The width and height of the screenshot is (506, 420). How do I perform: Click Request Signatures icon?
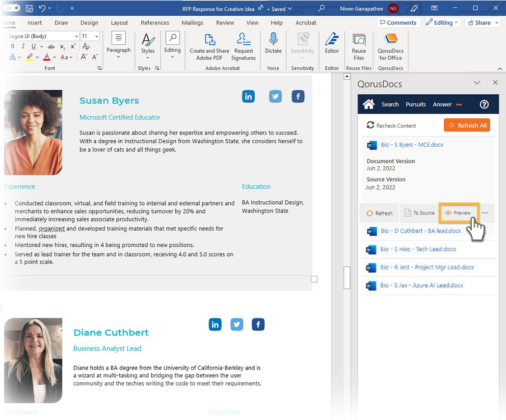(243, 47)
